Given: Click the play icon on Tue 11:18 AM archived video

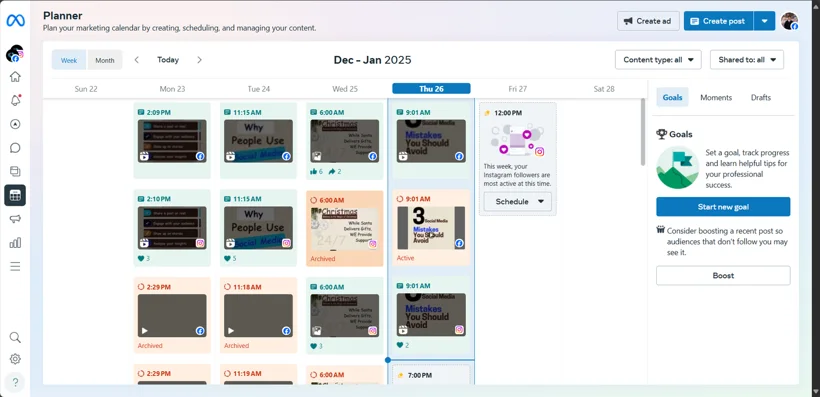Looking at the screenshot, I should (231, 331).
